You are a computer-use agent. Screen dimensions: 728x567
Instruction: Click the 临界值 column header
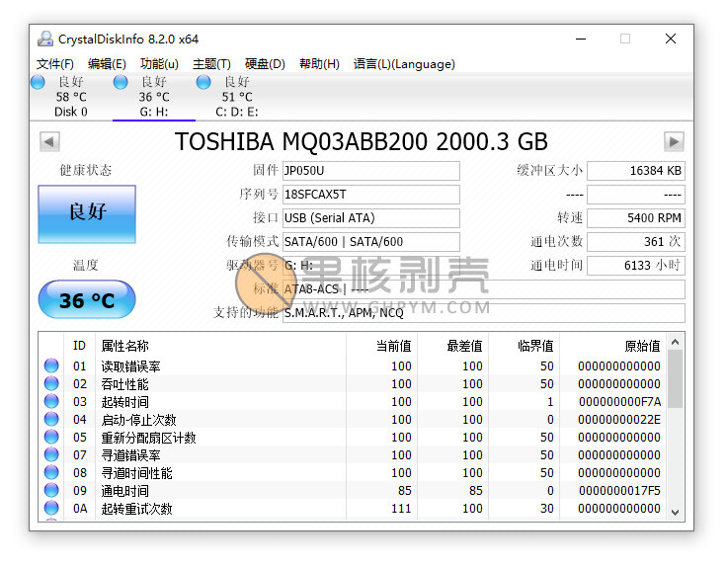click(x=524, y=346)
